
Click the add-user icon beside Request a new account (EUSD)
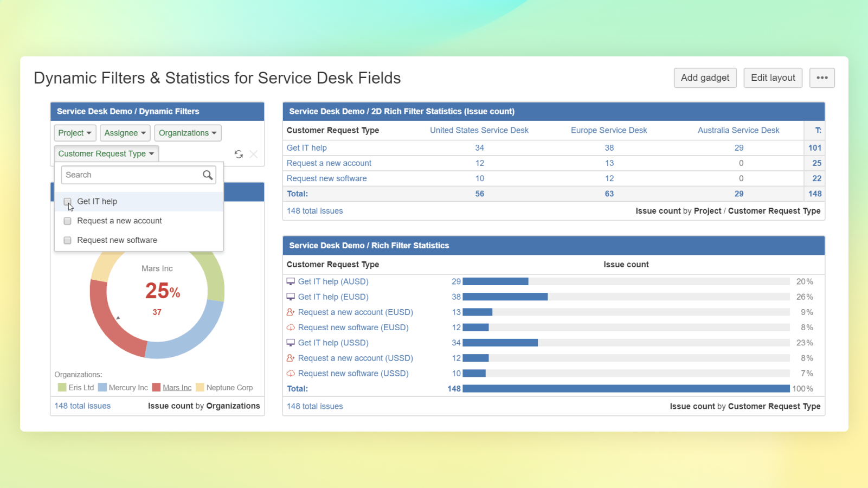coord(290,312)
